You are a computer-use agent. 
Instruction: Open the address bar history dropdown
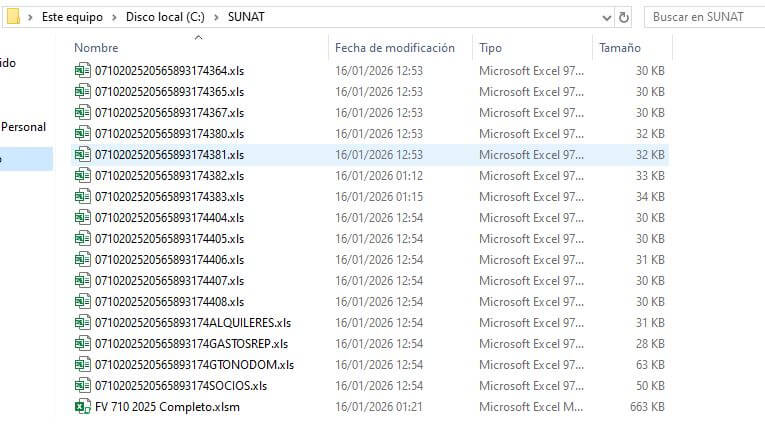coord(605,17)
